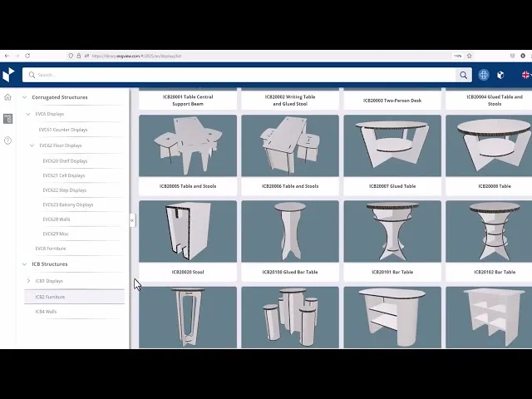Collapse the EVC6 Displays node
This screenshot has width=532, height=399.
pos(28,114)
